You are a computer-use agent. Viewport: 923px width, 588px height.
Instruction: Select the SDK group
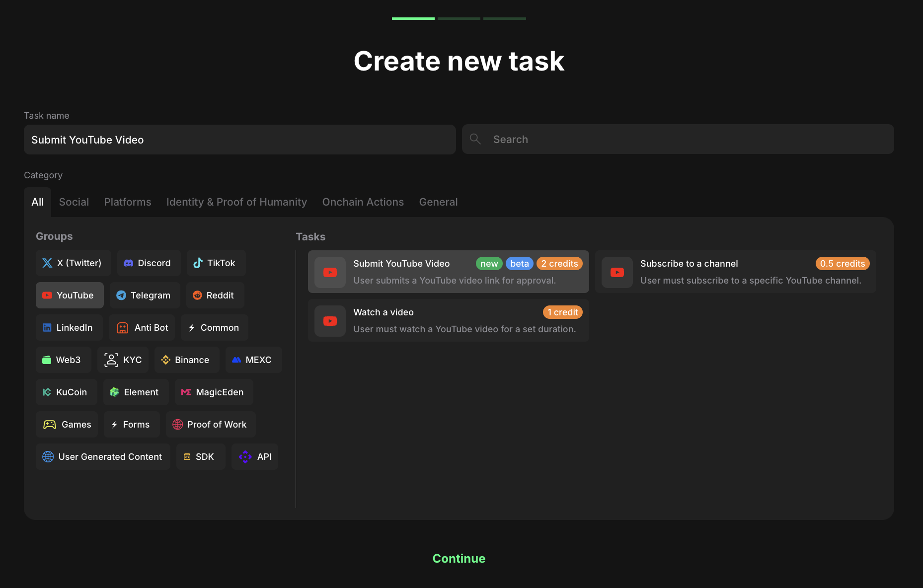201,457
